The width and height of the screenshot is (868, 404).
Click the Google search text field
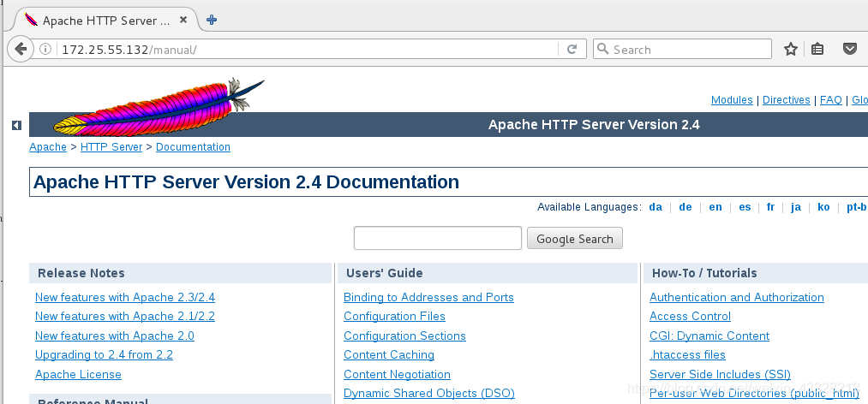click(438, 238)
